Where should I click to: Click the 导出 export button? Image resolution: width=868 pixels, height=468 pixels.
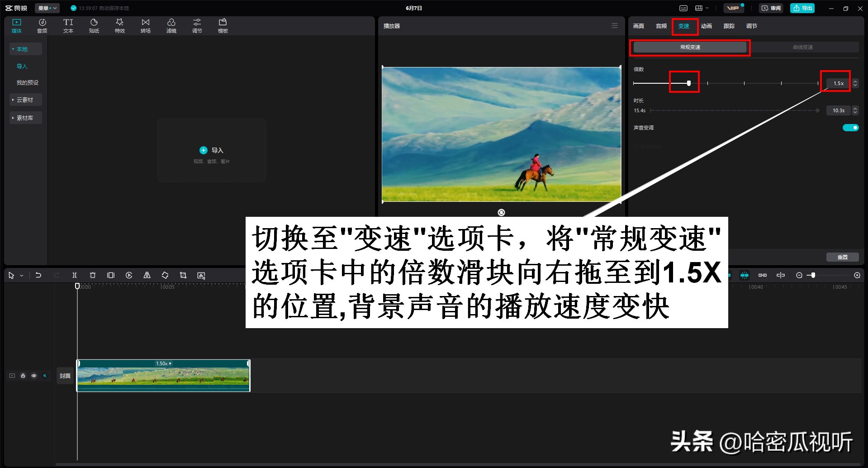pos(802,8)
